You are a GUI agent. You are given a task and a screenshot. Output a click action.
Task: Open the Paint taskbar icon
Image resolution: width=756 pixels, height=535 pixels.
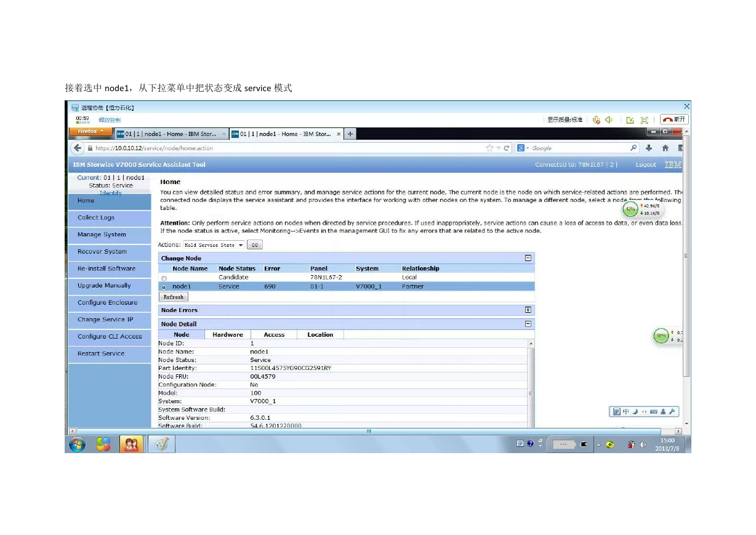(161, 444)
